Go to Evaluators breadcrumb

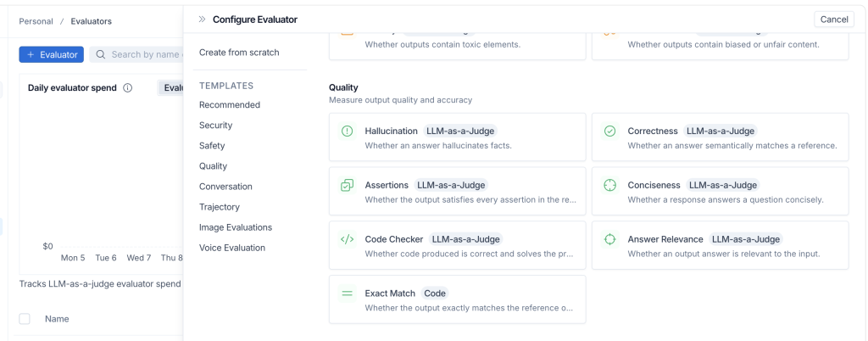pos(92,21)
